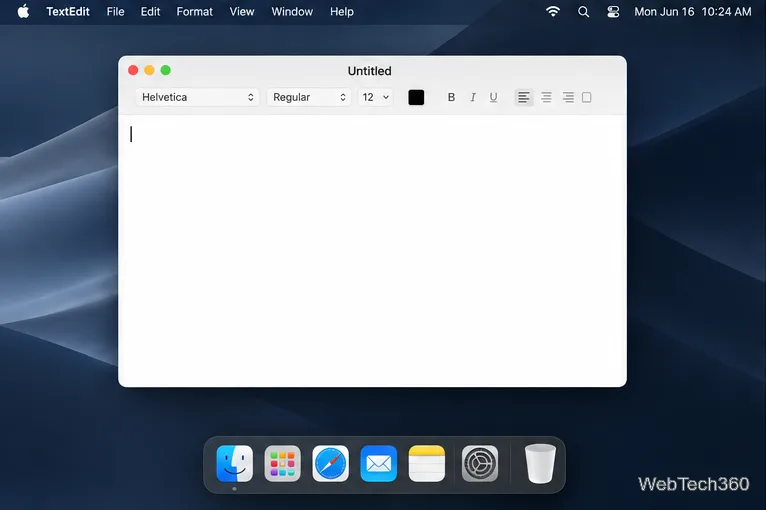766x510 pixels.
Task: Open the font size 12 dropdown
Action: click(x=375, y=97)
